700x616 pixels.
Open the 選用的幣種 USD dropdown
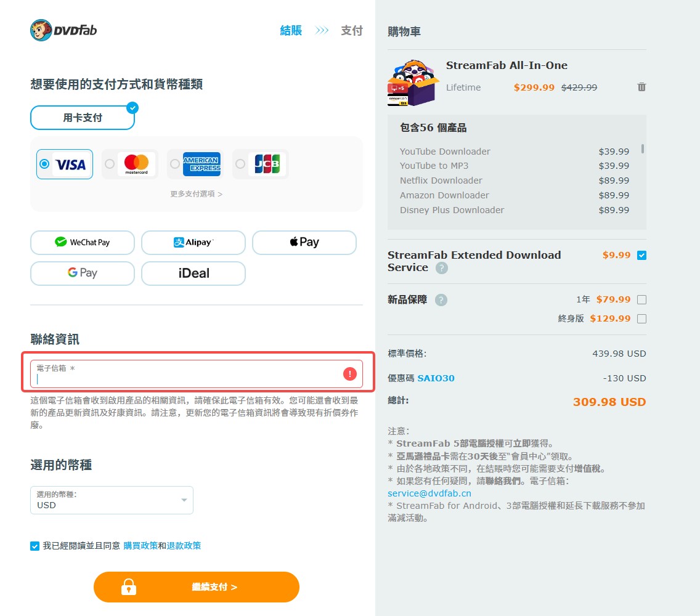click(x=112, y=500)
